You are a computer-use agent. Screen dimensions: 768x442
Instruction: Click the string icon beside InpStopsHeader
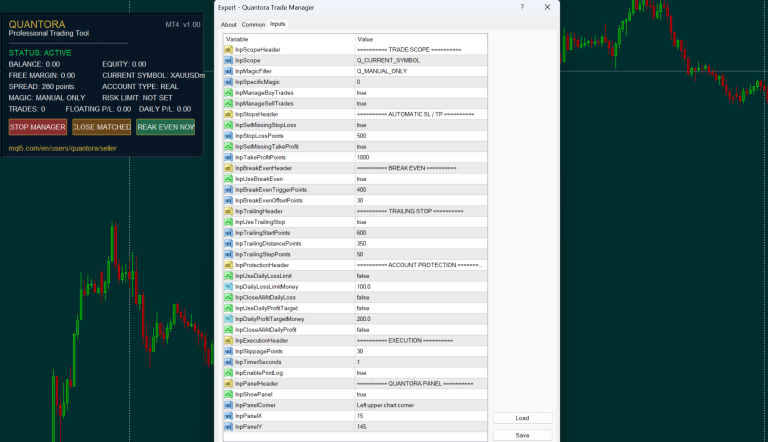pos(228,114)
